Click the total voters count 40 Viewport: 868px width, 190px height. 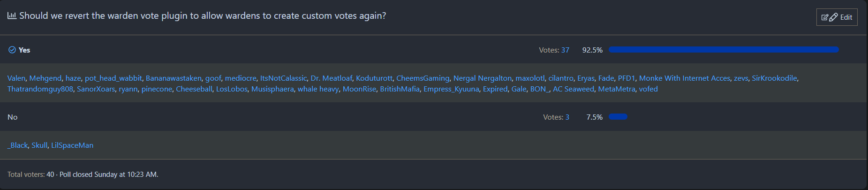pos(50,175)
